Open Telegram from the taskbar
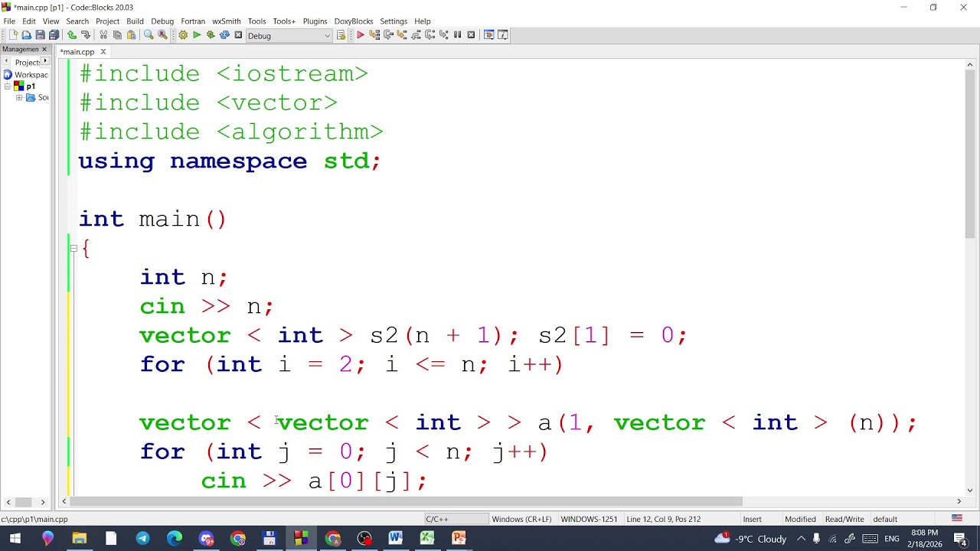The image size is (980, 551). pyautogui.click(x=142, y=539)
